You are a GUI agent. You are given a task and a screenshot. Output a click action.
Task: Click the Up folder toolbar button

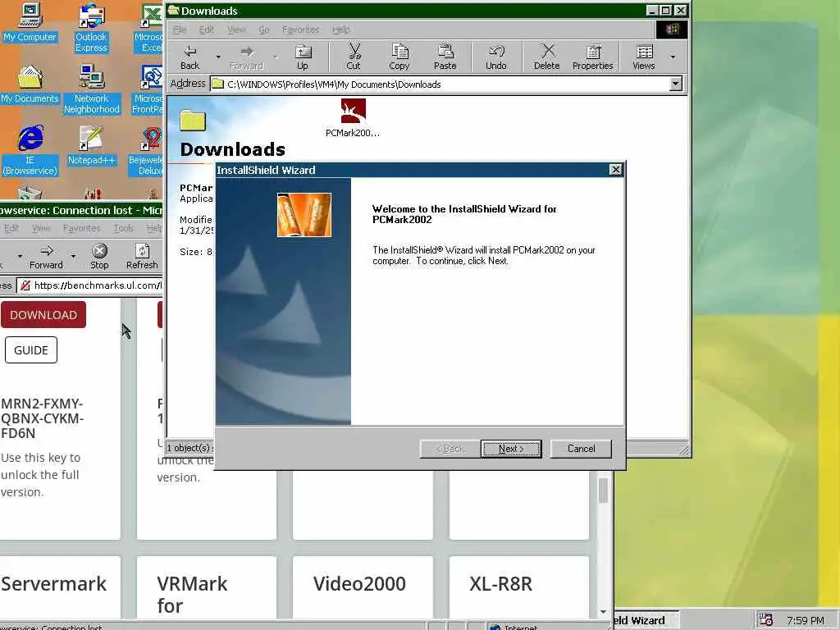click(x=303, y=57)
